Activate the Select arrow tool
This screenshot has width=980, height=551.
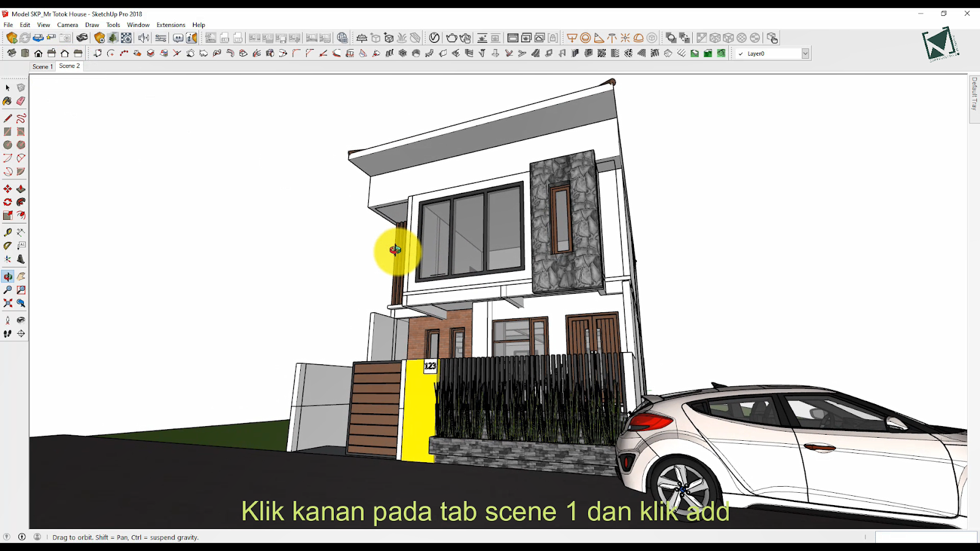point(8,88)
